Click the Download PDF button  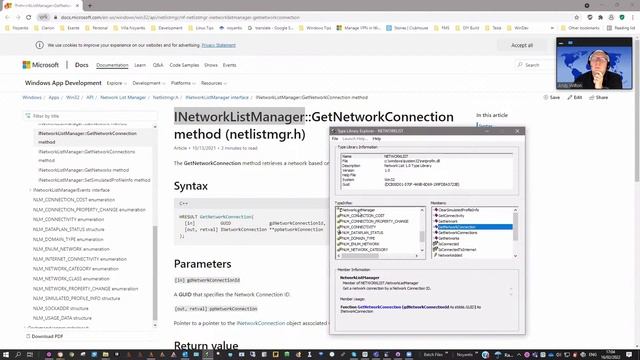[x=44, y=336]
